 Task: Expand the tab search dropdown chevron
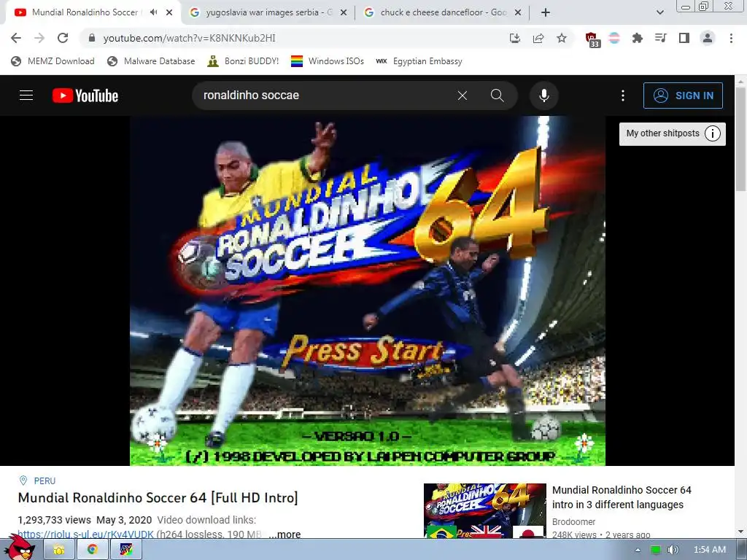[x=659, y=13]
